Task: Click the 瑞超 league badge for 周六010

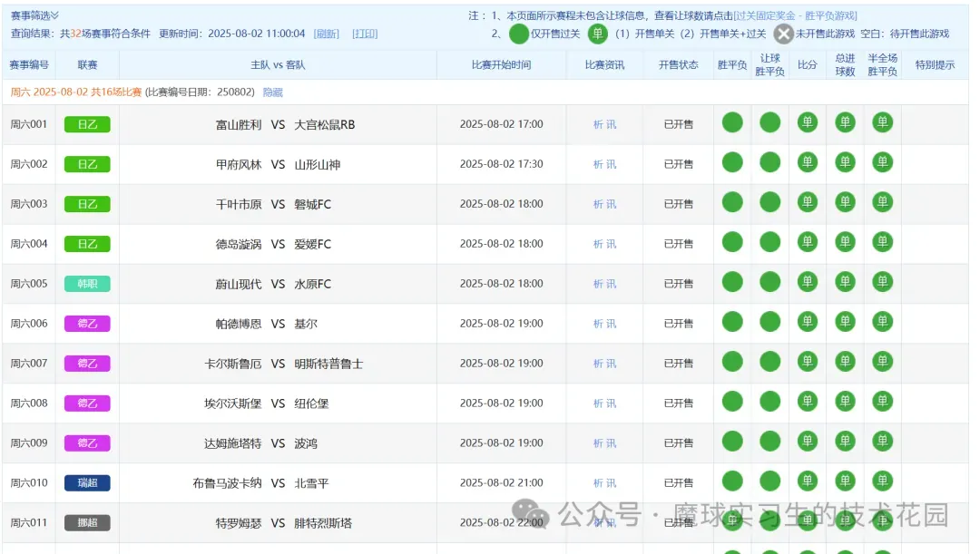Action: click(87, 482)
